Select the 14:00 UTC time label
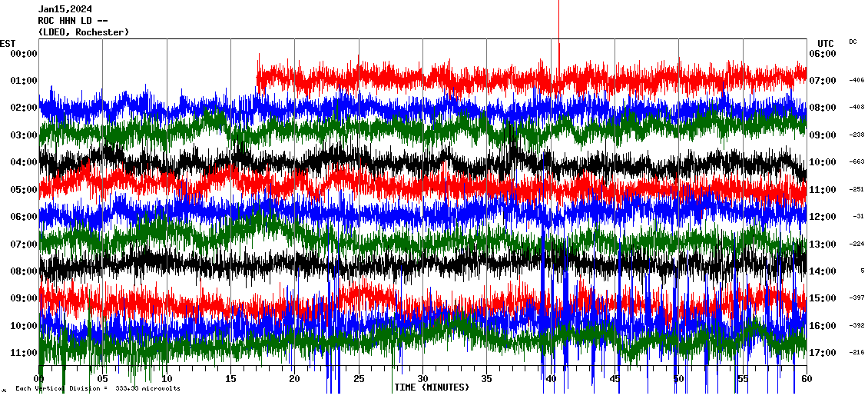The image size is (868, 399). (823, 271)
